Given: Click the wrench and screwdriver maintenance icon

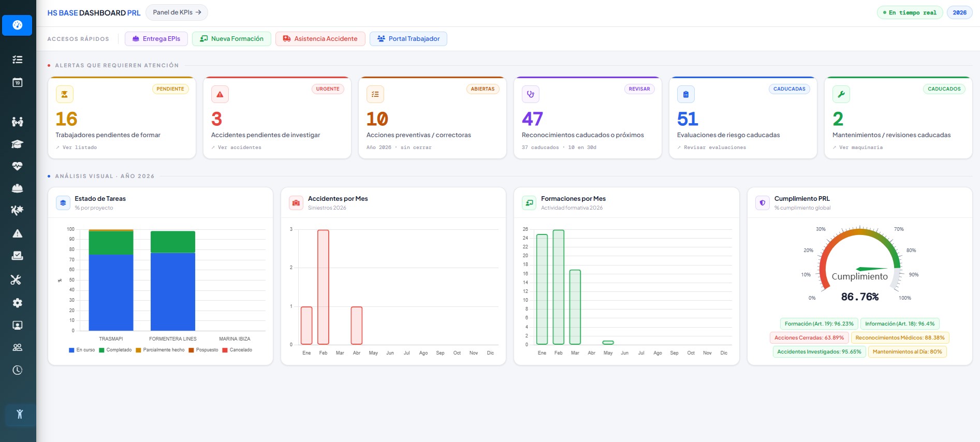Looking at the screenshot, I should [16, 280].
